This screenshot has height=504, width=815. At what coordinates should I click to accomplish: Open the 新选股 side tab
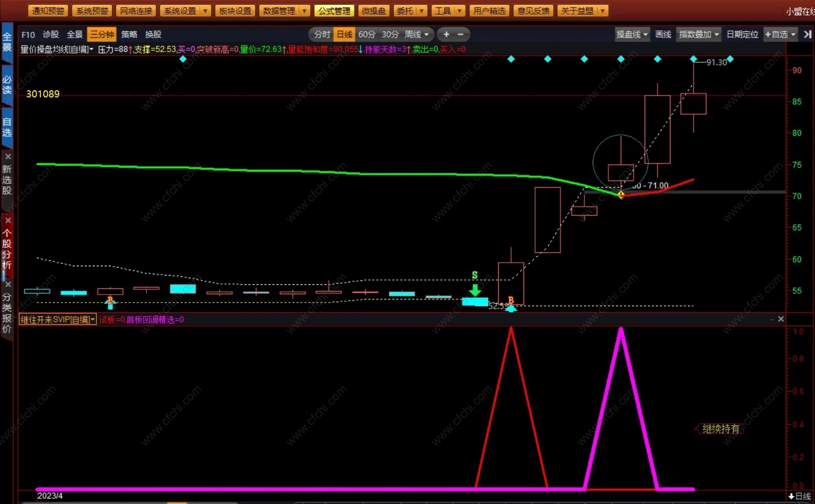tap(7, 180)
